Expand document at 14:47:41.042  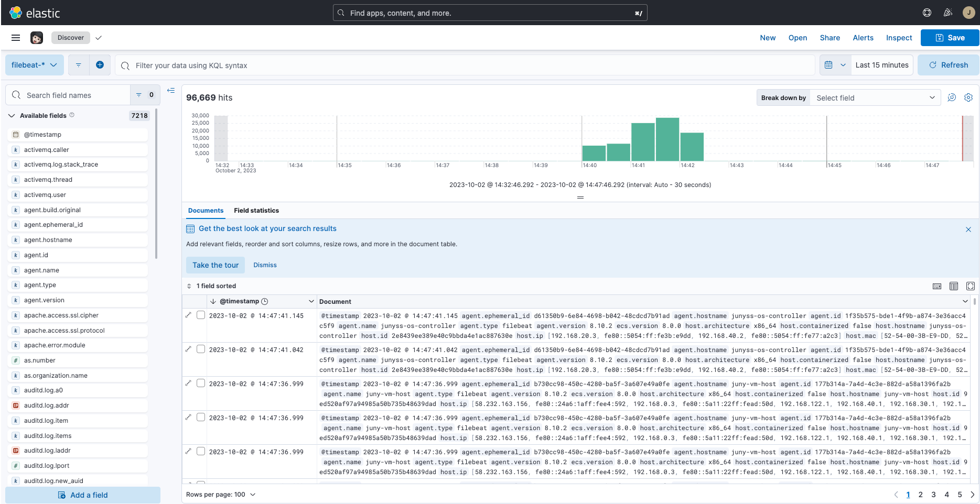coord(188,349)
